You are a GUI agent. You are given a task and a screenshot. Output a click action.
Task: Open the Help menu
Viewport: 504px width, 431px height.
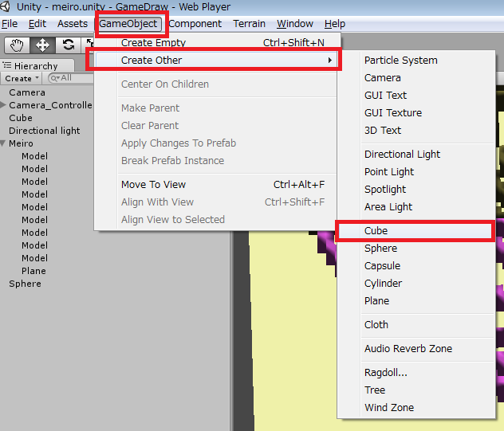pos(335,24)
